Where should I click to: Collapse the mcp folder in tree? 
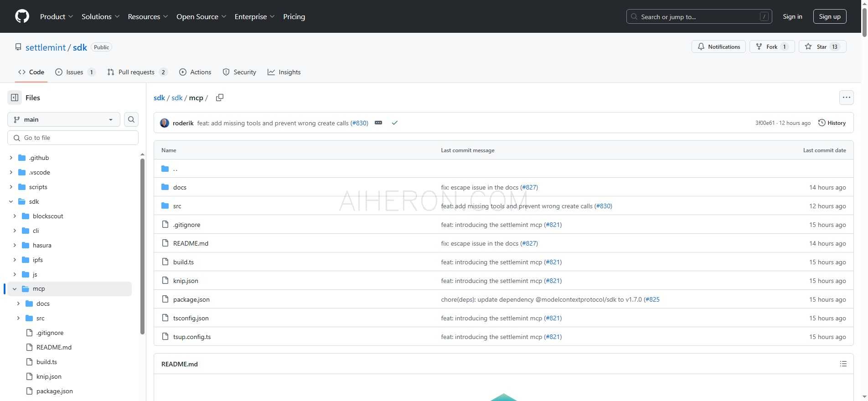(x=15, y=289)
